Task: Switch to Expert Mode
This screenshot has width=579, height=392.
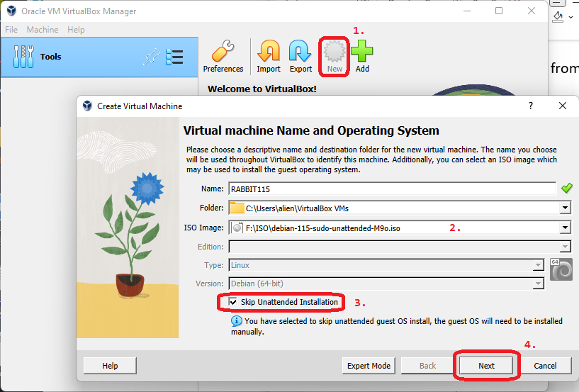Action: coord(369,366)
